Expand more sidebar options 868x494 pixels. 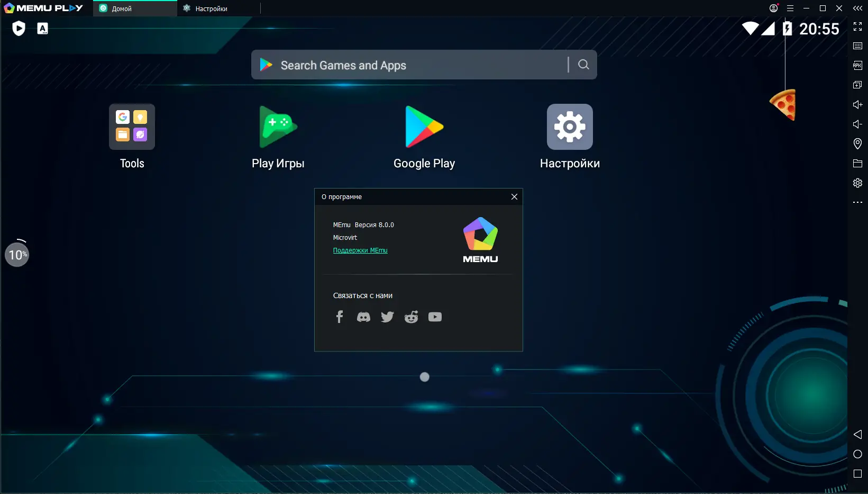click(857, 202)
